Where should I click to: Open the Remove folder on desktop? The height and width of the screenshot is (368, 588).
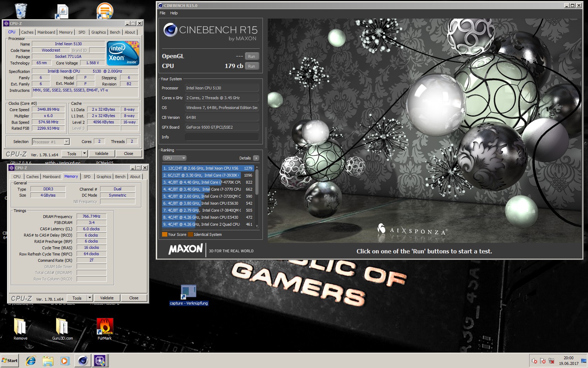(20, 328)
